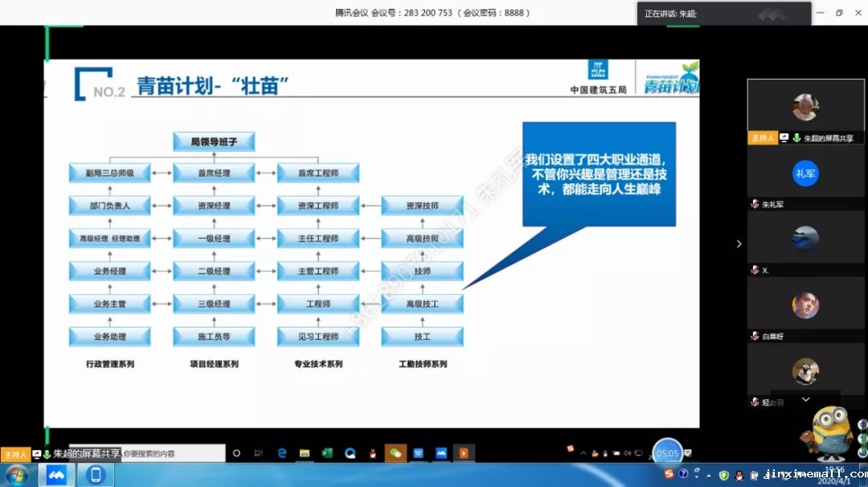Click the WeChat icon in the shared taskbar

click(395, 453)
